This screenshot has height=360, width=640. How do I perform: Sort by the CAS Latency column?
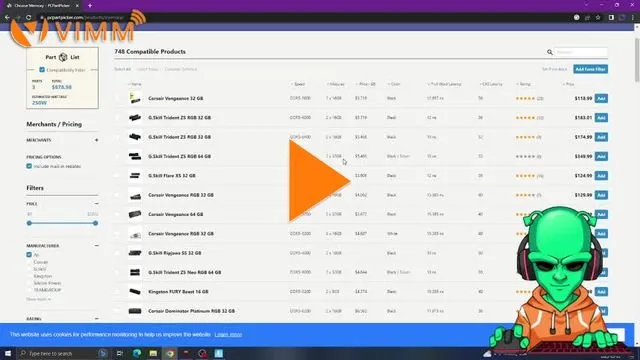491,84
